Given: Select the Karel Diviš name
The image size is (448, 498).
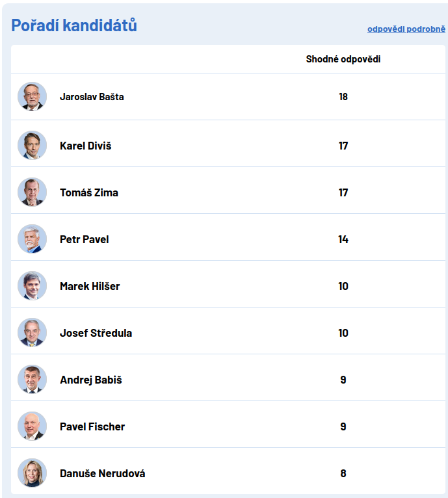Looking at the screenshot, I should pos(85,146).
